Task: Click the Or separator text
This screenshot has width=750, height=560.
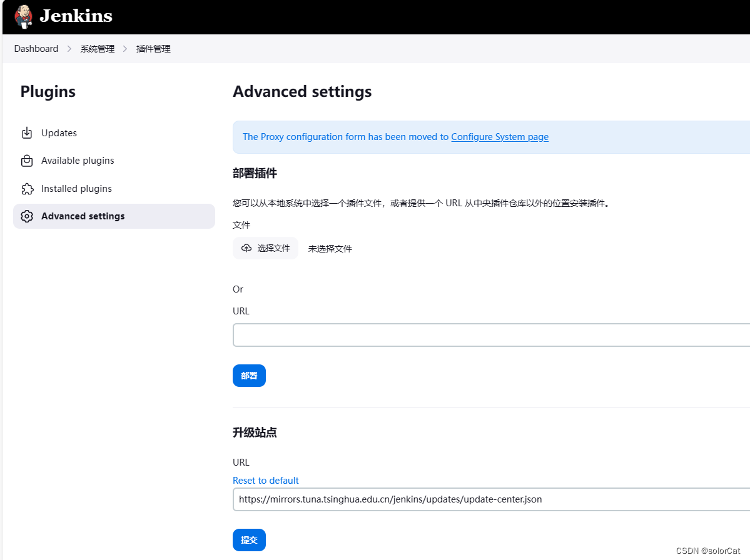Action: coord(238,289)
